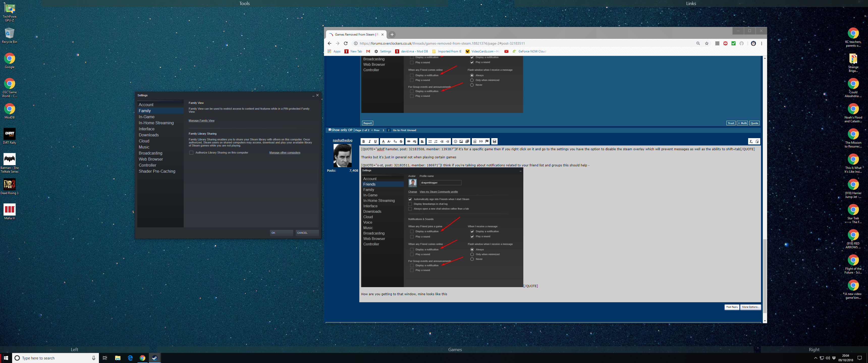The width and height of the screenshot is (868, 363).
Task: Click OK in Steam Settings
Action: pos(281,233)
